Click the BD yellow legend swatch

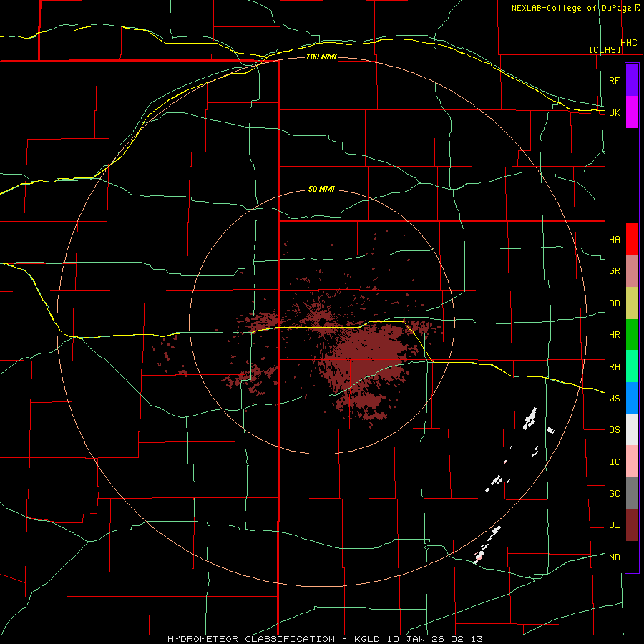[632, 303]
